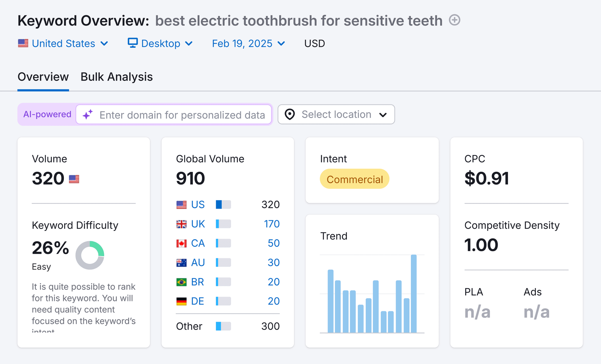Image resolution: width=601 pixels, height=364 pixels.
Task: Click the AI-powered label
Action: click(x=47, y=114)
